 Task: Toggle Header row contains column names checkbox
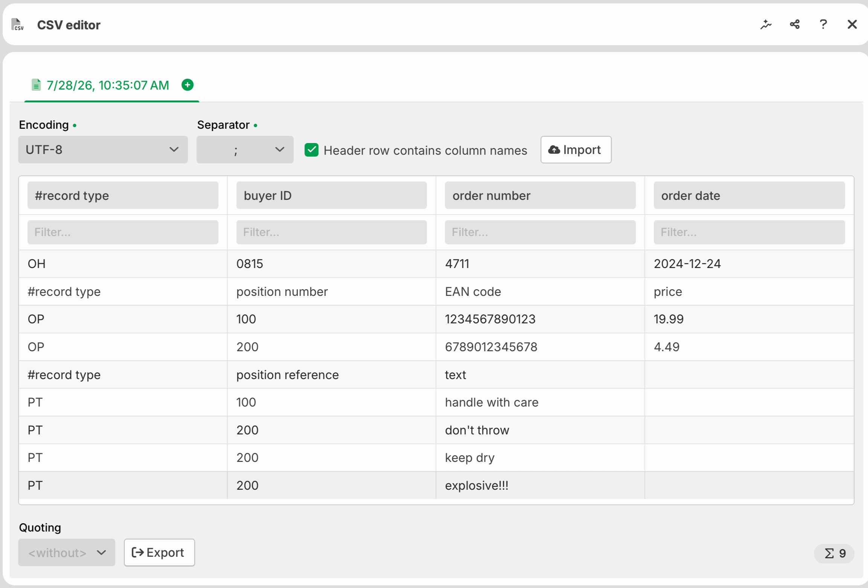(311, 150)
